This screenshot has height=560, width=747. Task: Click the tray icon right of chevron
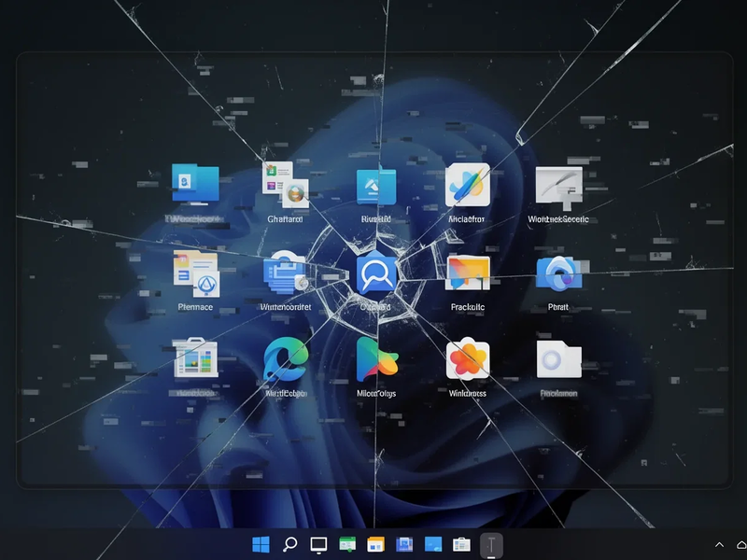pyautogui.click(x=741, y=545)
